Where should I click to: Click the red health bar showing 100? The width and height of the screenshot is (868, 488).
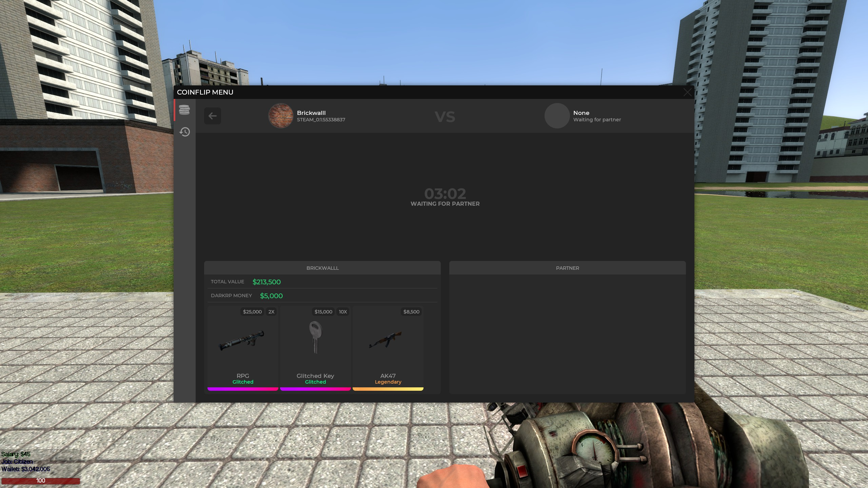[41, 481]
